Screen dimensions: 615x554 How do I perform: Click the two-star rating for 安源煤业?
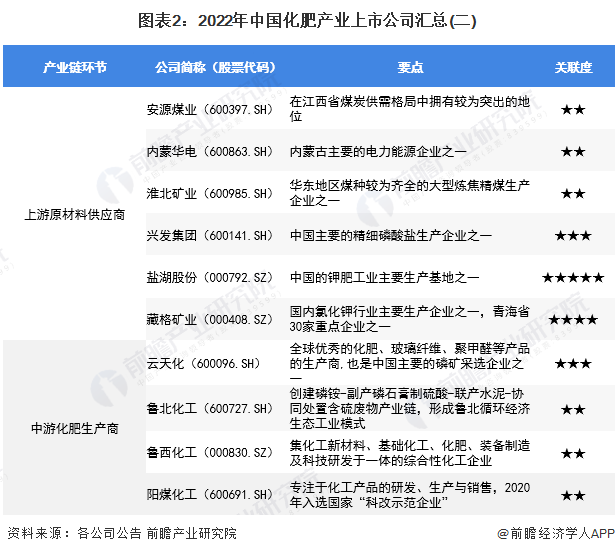click(572, 109)
